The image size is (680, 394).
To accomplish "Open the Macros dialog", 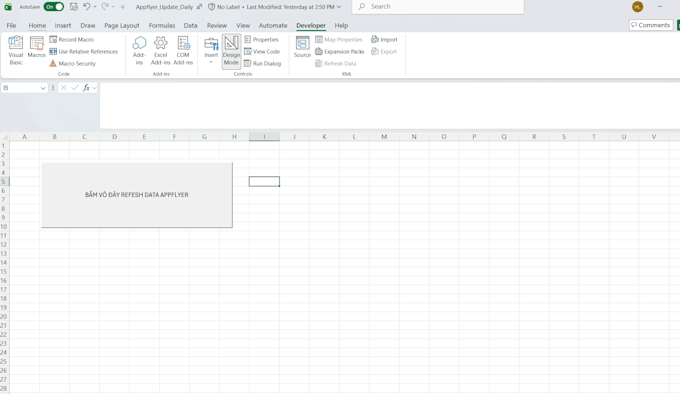I will 36,48.
